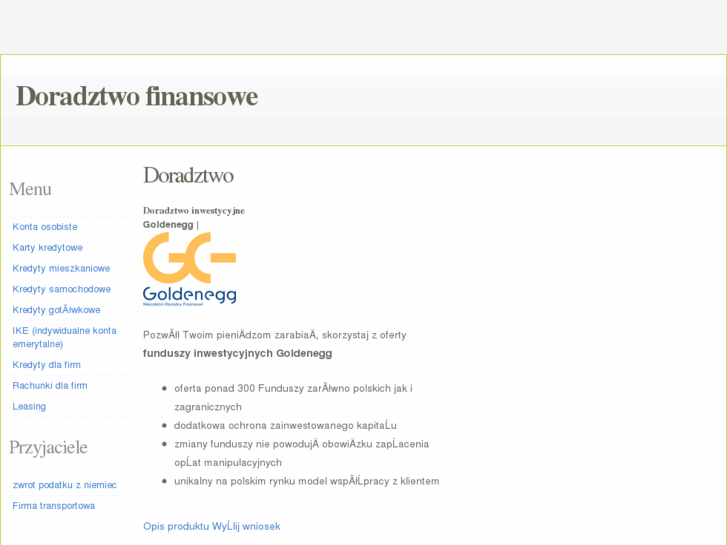The image size is (727, 545).
Task: Click the Doradztwo article heading
Action: (x=188, y=176)
